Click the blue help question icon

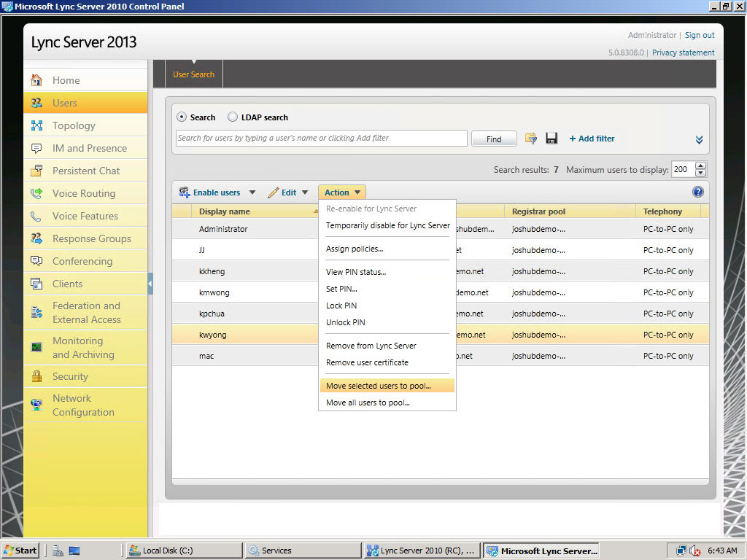[698, 192]
